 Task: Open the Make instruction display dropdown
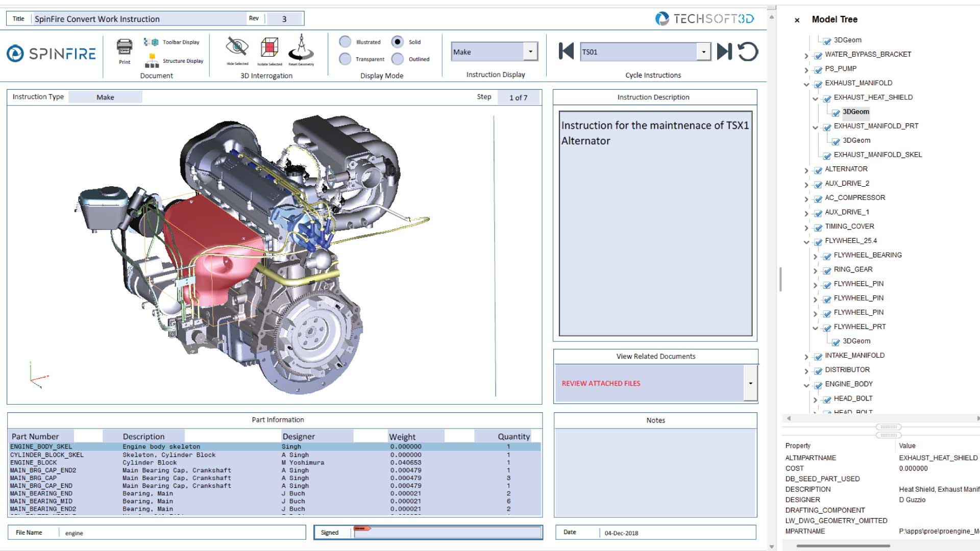pyautogui.click(x=531, y=52)
